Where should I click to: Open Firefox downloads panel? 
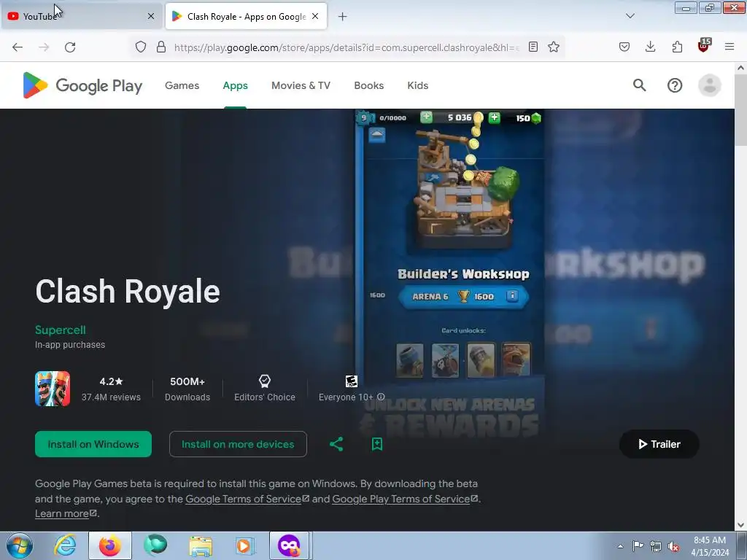tap(650, 47)
